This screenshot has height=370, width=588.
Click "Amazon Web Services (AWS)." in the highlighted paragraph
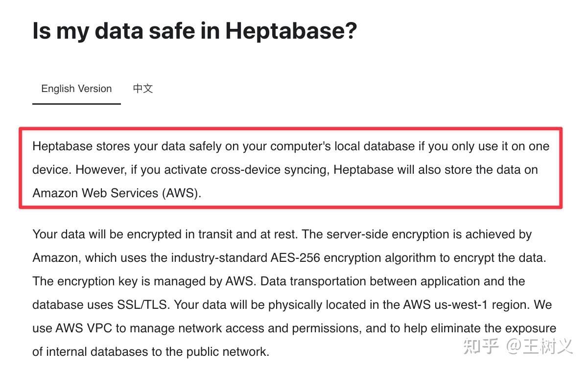(117, 193)
